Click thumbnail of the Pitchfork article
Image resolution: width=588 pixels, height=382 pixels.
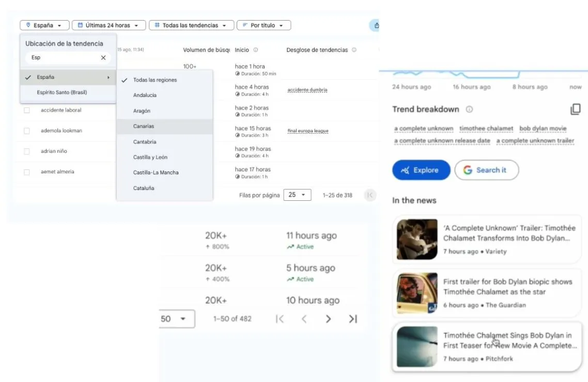point(417,347)
